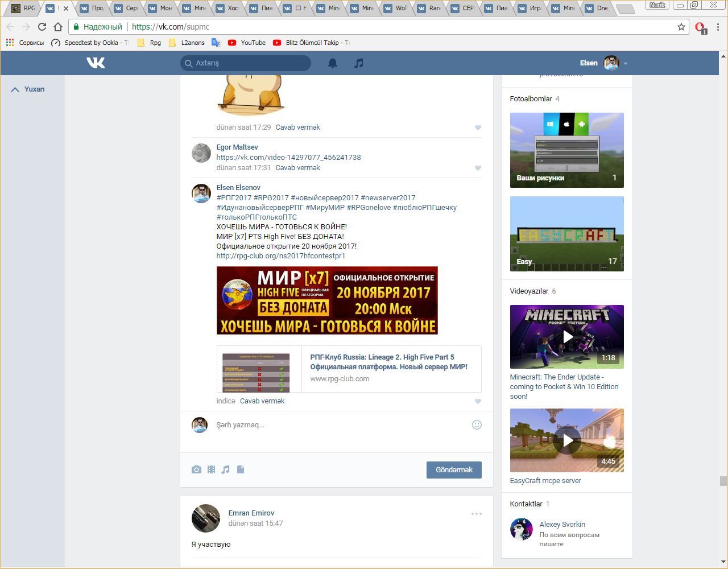Open the rpg-club.org link in comment
The image size is (728, 569).
[x=281, y=256]
